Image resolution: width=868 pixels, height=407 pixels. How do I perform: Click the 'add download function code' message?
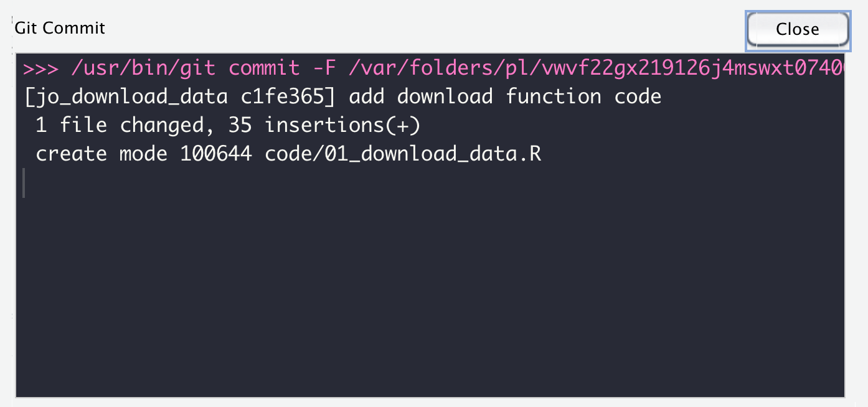(505, 96)
